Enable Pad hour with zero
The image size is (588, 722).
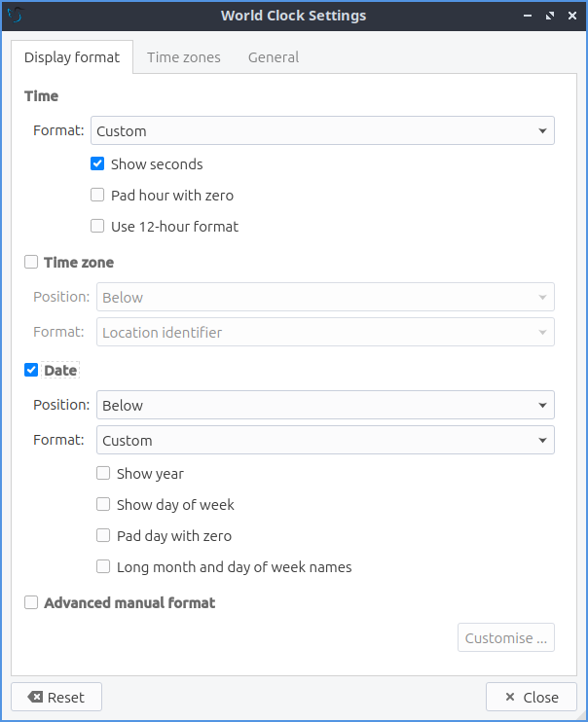[97, 196]
